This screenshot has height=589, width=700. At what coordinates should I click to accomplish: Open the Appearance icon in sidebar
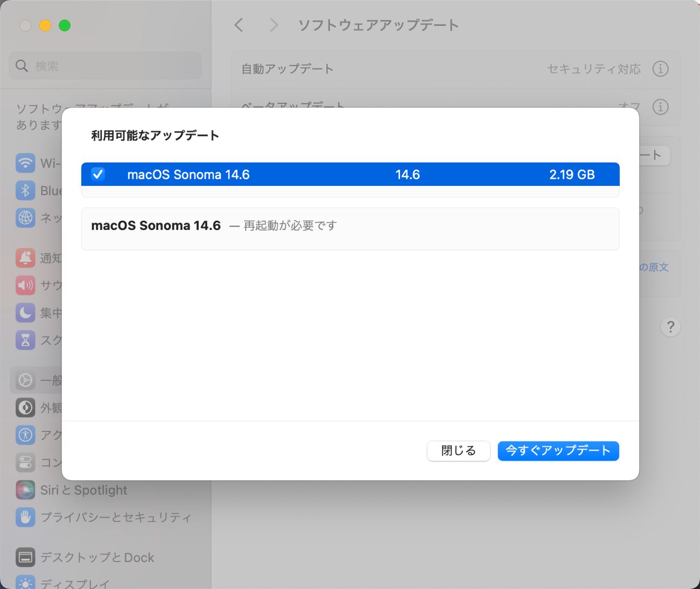point(25,408)
